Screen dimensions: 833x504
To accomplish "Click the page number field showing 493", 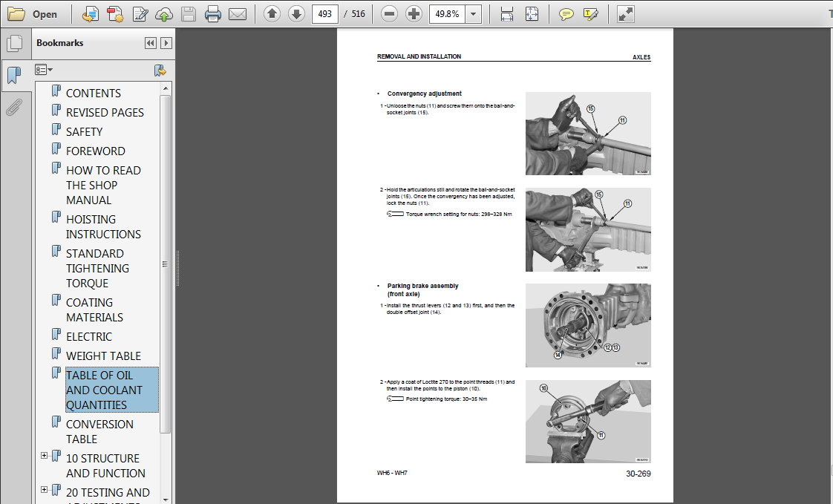I will [325, 14].
